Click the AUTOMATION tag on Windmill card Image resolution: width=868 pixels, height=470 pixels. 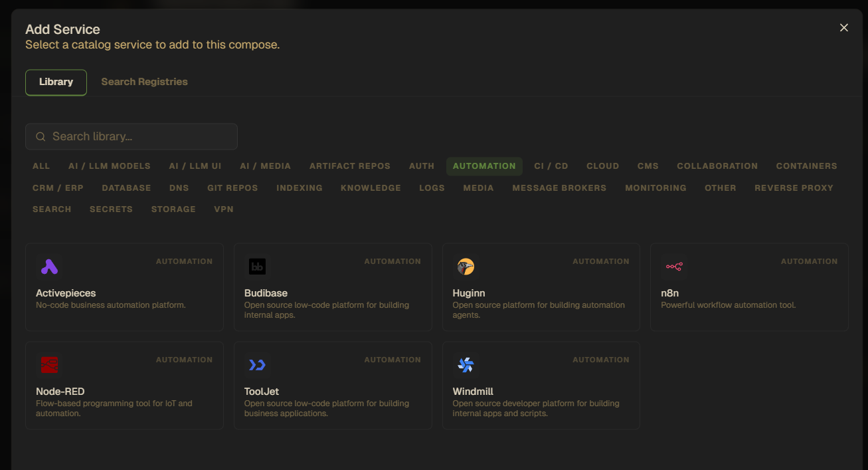click(601, 360)
